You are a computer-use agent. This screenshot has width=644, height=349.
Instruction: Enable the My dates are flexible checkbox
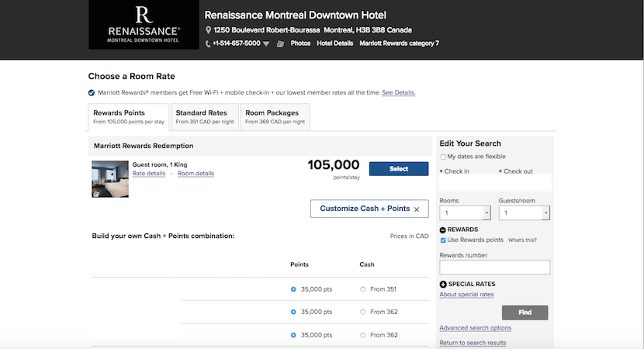tap(443, 157)
